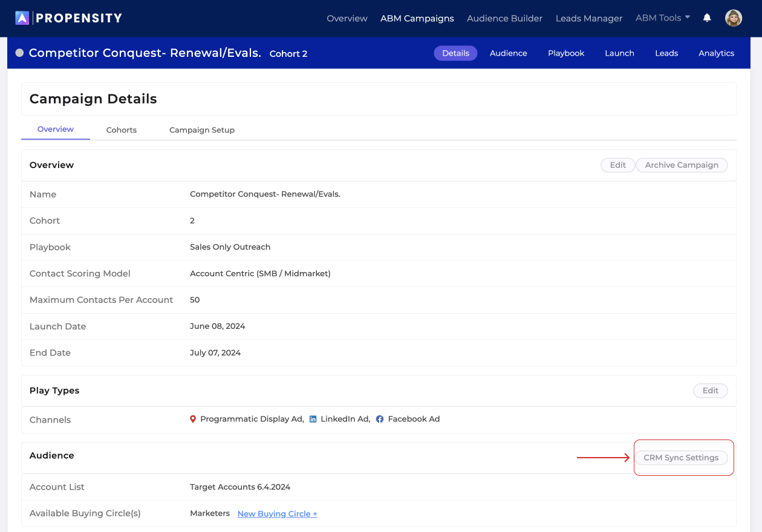Click Edit in the Overview section

(x=617, y=164)
